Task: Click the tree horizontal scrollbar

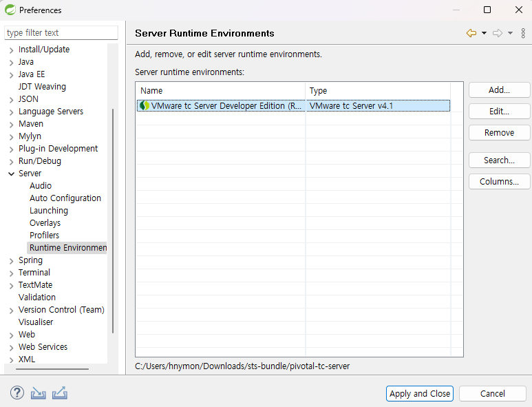Action: tap(52, 368)
